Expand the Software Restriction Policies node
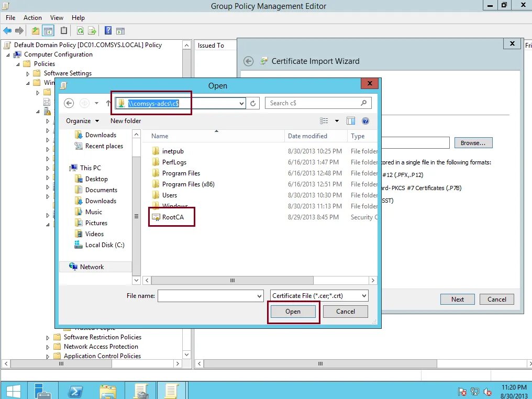532x399 pixels. (x=48, y=338)
